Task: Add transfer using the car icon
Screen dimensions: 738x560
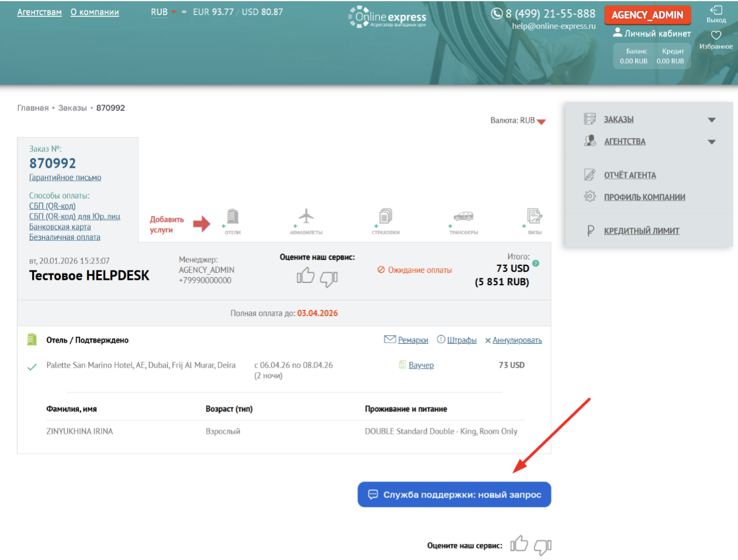Action: point(463,217)
